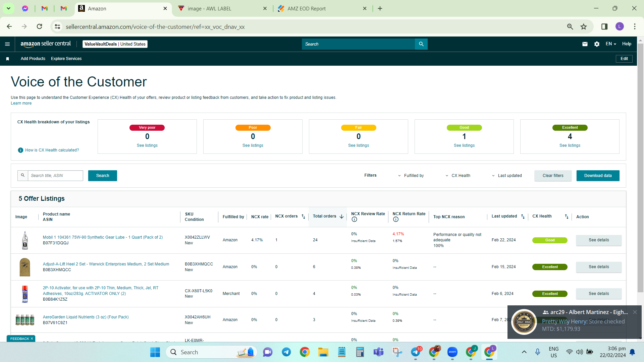The width and height of the screenshot is (644, 362).
Task: Open Help in the header
Action: [627, 44]
